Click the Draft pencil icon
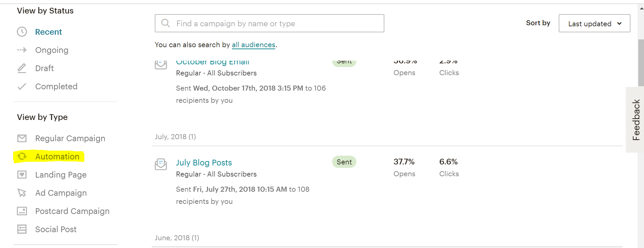644x248 pixels. (22, 68)
